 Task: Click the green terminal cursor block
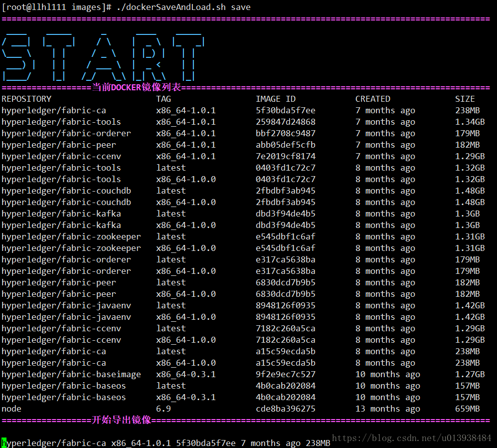(x=4, y=443)
